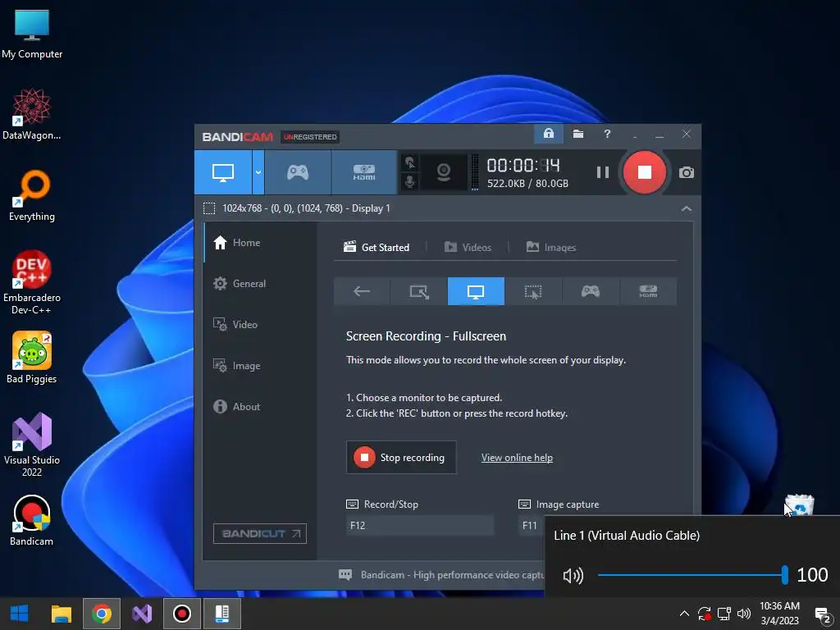This screenshot has width=840, height=630.
Task: Select the HDMI mode icon in Get Started
Action: point(648,291)
